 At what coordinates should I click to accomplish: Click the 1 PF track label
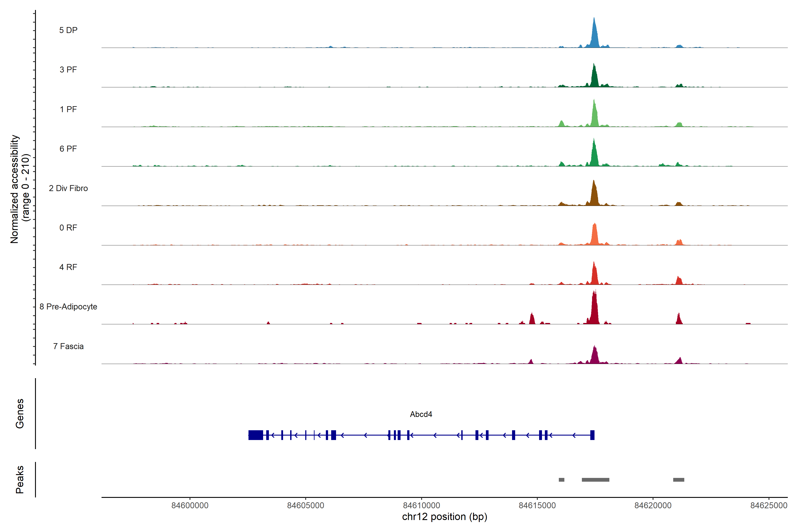pyautogui.click(x=68, y=109)
